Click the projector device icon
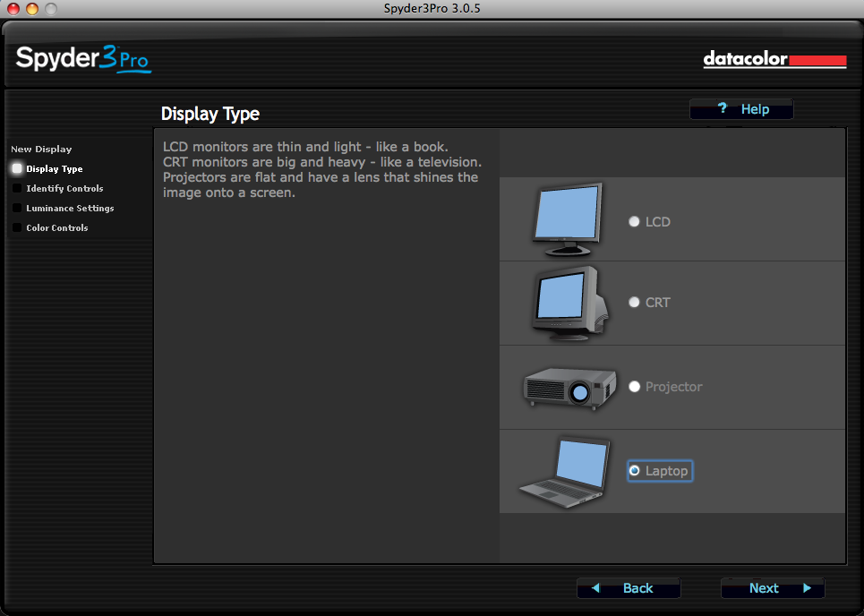 (569, 387)
